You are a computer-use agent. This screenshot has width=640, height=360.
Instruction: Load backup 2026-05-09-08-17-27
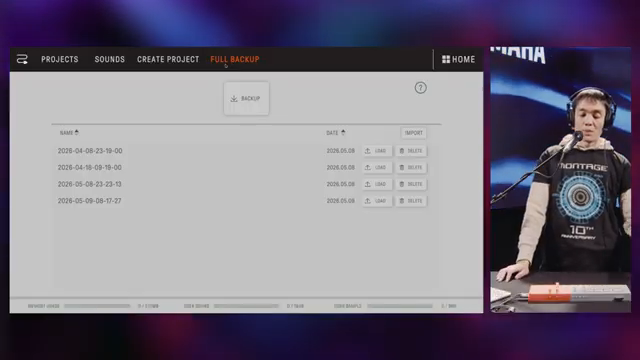point(377,201)
